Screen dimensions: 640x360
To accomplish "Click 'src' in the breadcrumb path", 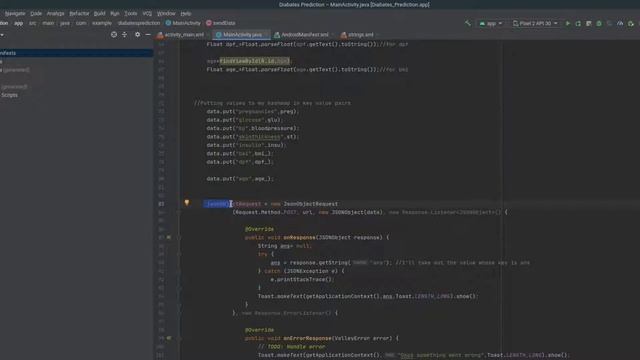I will (x=33, y=23).
